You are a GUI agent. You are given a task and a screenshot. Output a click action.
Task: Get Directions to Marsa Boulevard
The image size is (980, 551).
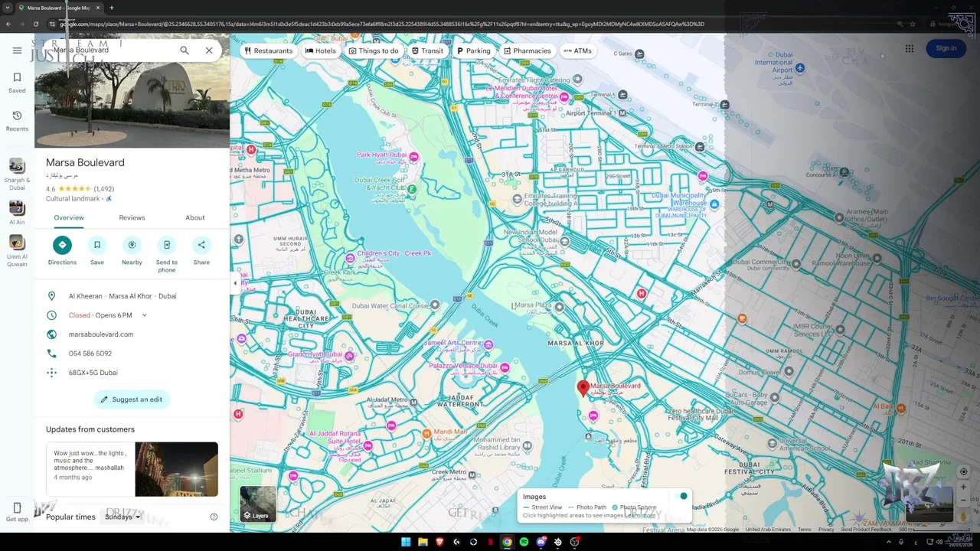click(62, 250)
